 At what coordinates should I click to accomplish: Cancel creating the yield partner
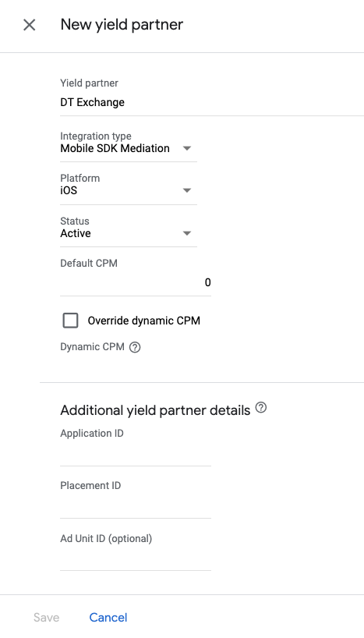108,617
